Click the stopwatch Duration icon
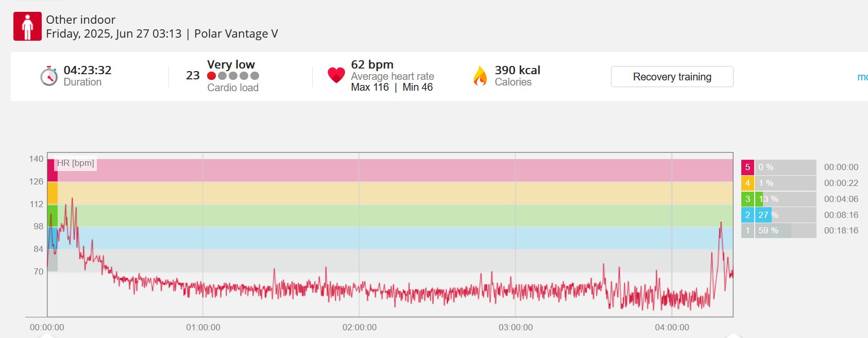Viewport: 868px width, 338px height. [x=49, y=76]
